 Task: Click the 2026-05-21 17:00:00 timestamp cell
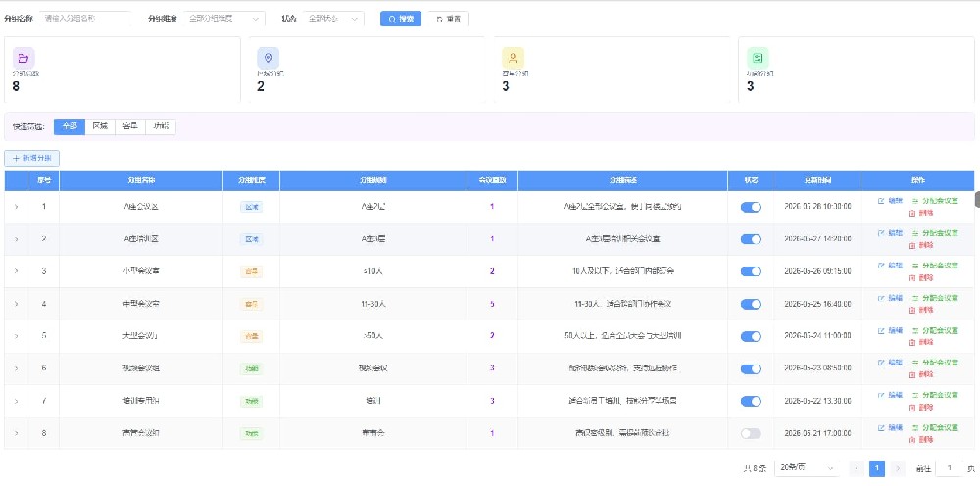click(817, 433)
